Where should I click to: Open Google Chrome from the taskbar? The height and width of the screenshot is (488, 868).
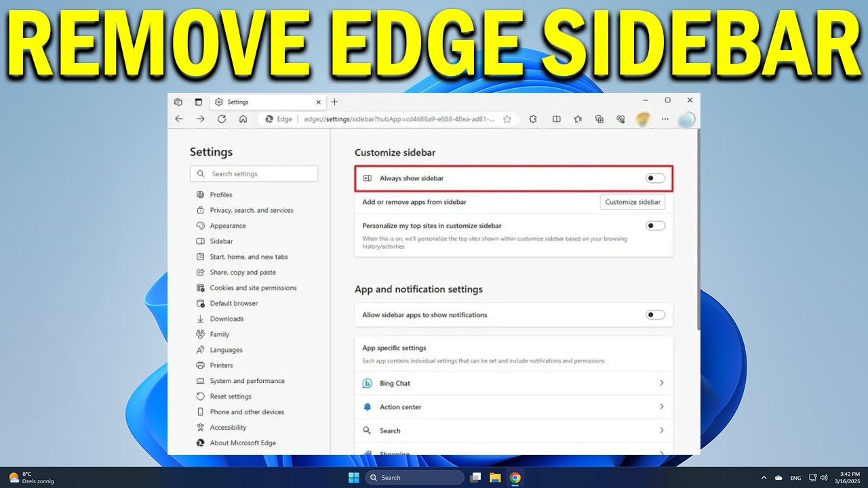tap(515, 478)
